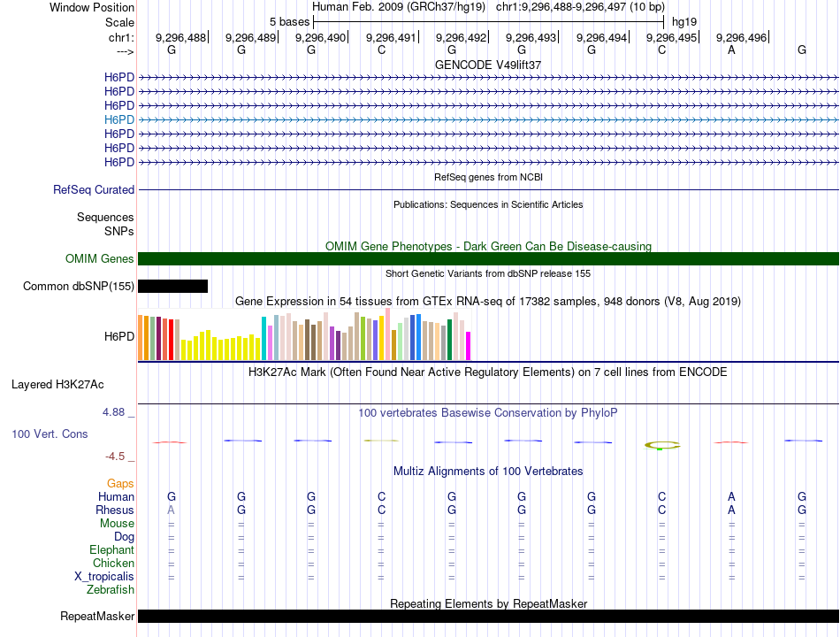This screenshot has height=637, width=840.
Task: Select the RepeatMasker track label
Action: coord(97,617)
